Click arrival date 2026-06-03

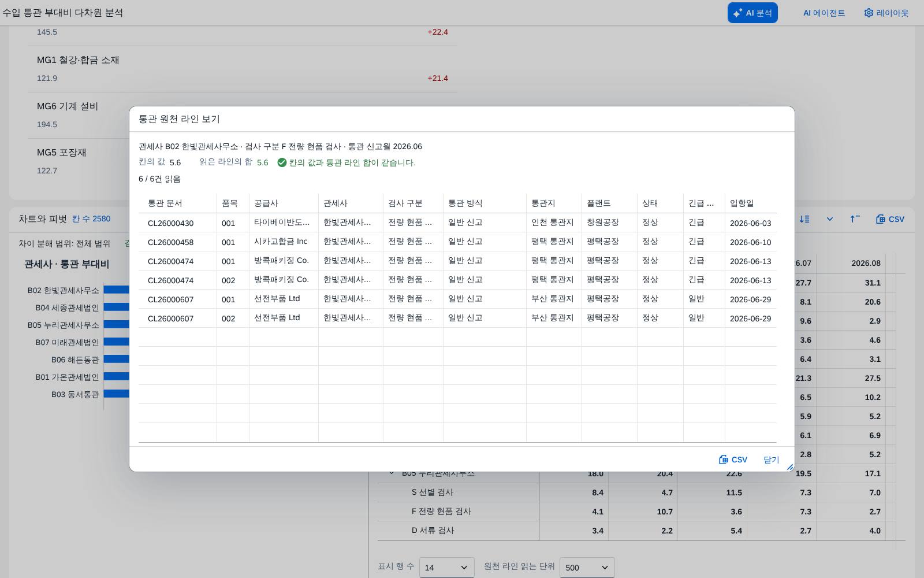[750, 223]
